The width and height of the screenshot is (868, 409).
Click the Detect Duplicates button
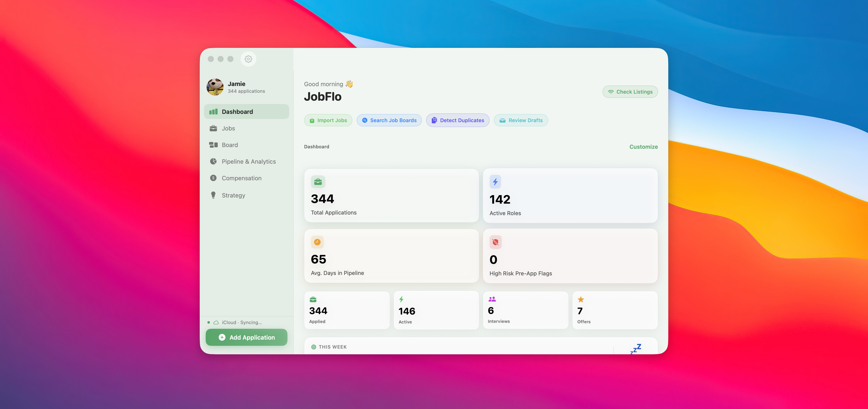click(x=458, y=121)
